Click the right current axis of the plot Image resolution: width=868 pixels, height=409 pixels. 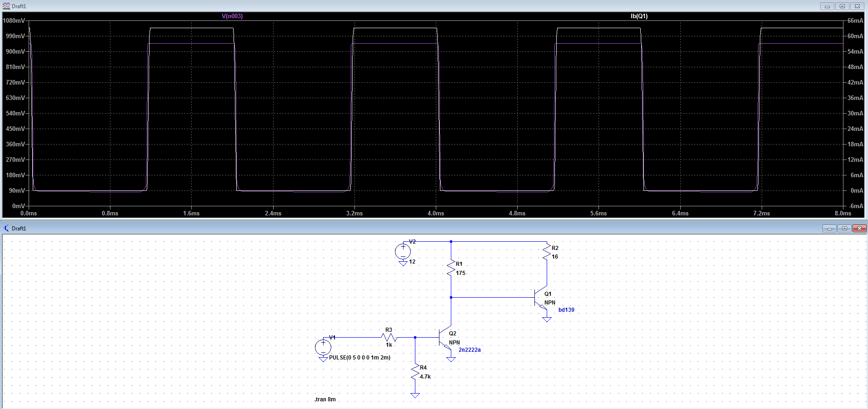point(854,114)
